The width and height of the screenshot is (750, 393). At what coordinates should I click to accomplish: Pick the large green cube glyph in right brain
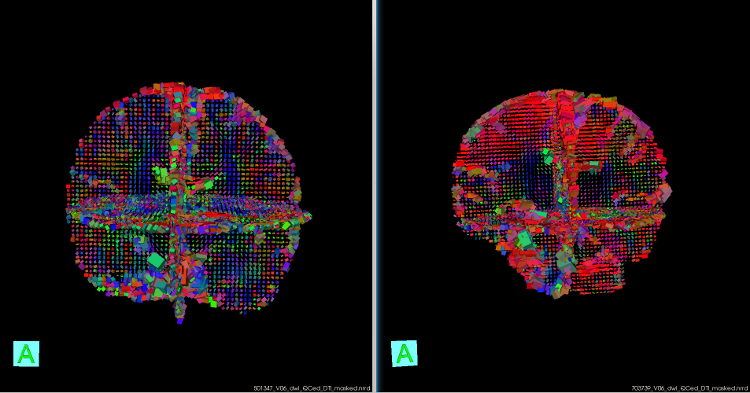(525, 239)
